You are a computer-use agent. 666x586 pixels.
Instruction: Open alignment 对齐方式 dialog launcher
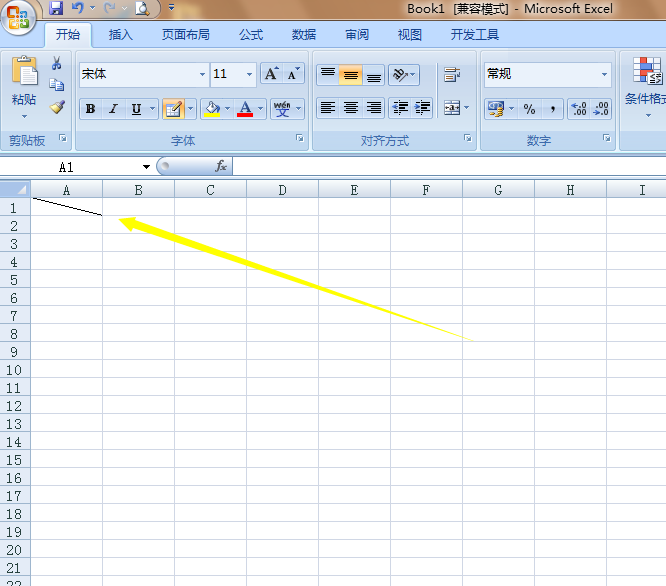pos(468,138)
